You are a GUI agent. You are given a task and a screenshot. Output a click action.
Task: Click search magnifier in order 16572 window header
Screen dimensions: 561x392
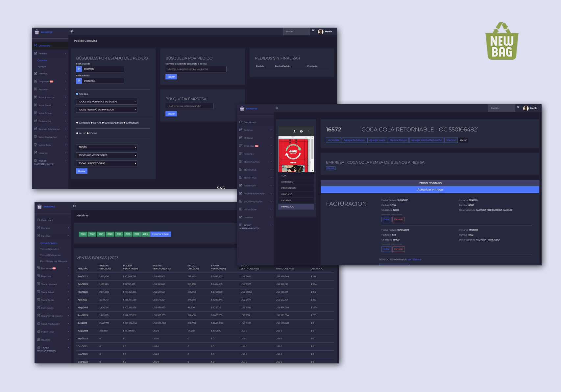tap(518, 107)
